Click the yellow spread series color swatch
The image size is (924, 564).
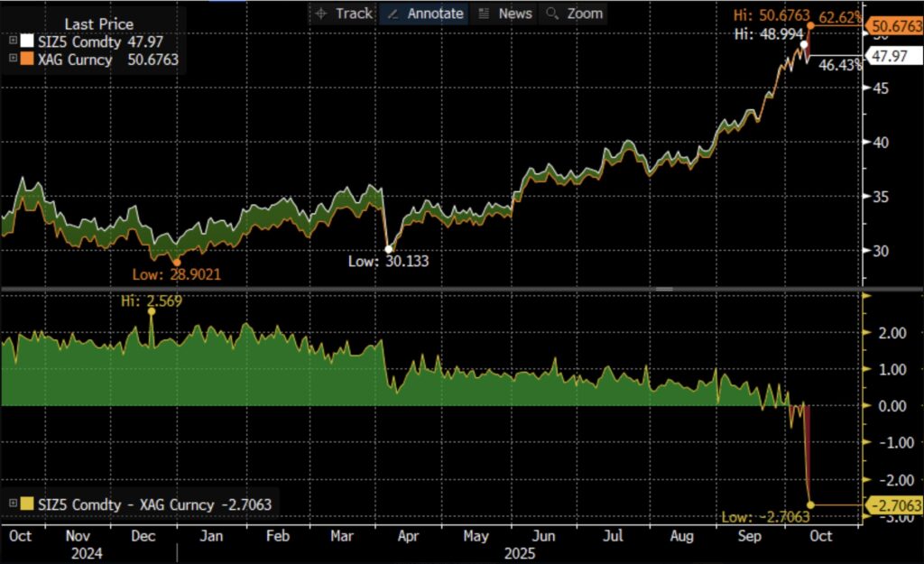pyautogui.click(x=26, y=505)
